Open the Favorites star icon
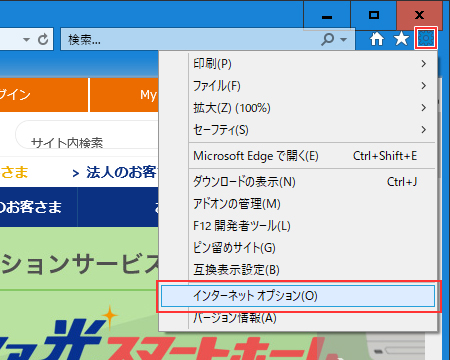450x360 pixels. click(x=401, y=39)
